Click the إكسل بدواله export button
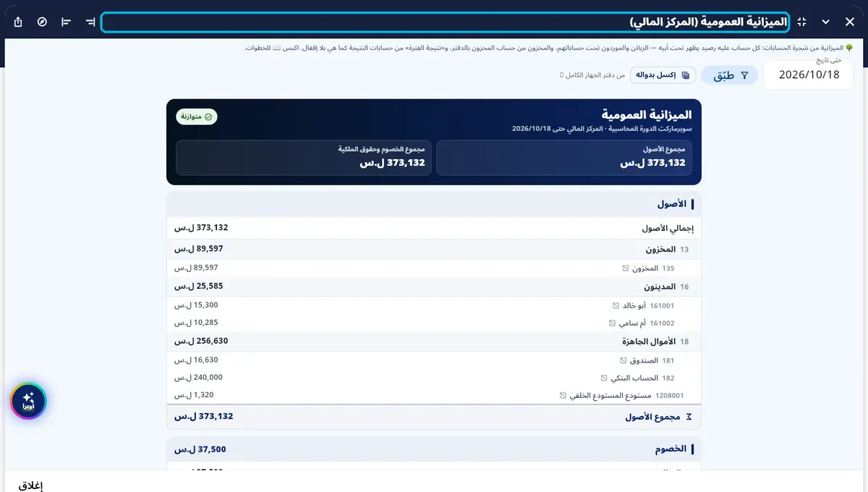Viewport: 868px width, 492px height. [663, 75]
